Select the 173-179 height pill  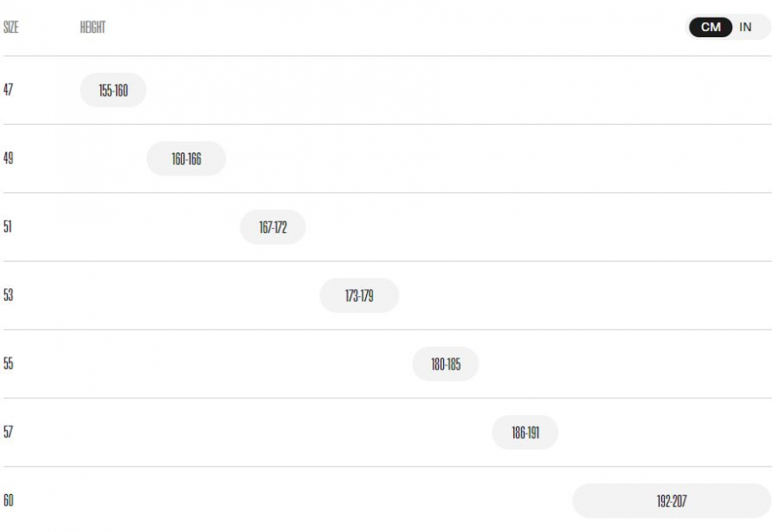[x=359, y=296]
